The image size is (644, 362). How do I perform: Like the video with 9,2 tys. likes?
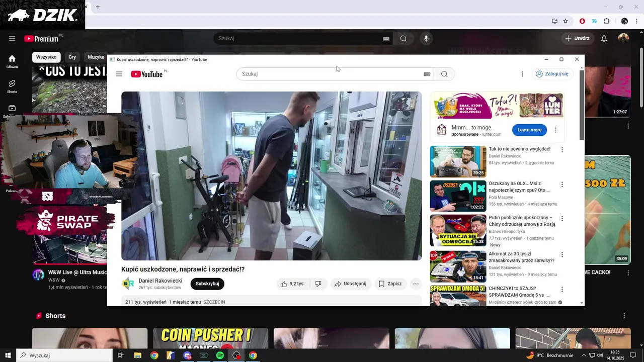click(292, 284)
